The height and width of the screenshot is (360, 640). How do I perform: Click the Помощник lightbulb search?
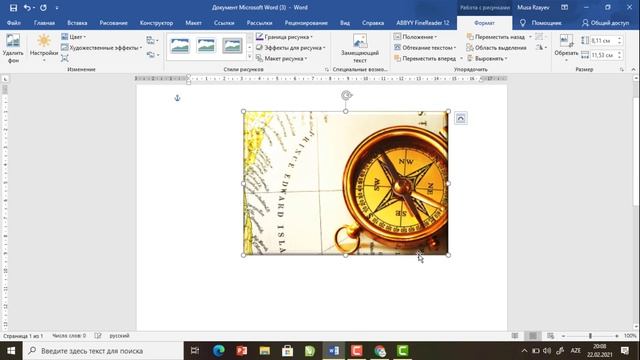point(540,23)
